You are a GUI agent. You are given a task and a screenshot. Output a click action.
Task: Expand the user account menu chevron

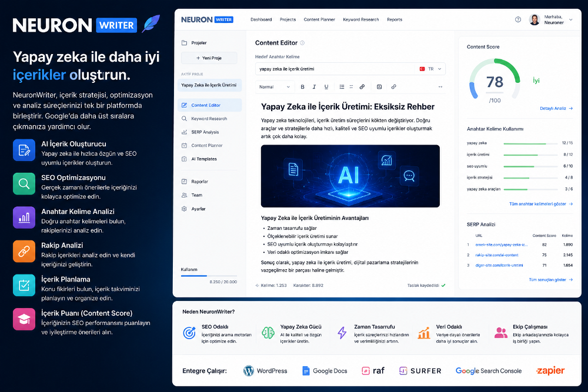(x=571, y=19)
